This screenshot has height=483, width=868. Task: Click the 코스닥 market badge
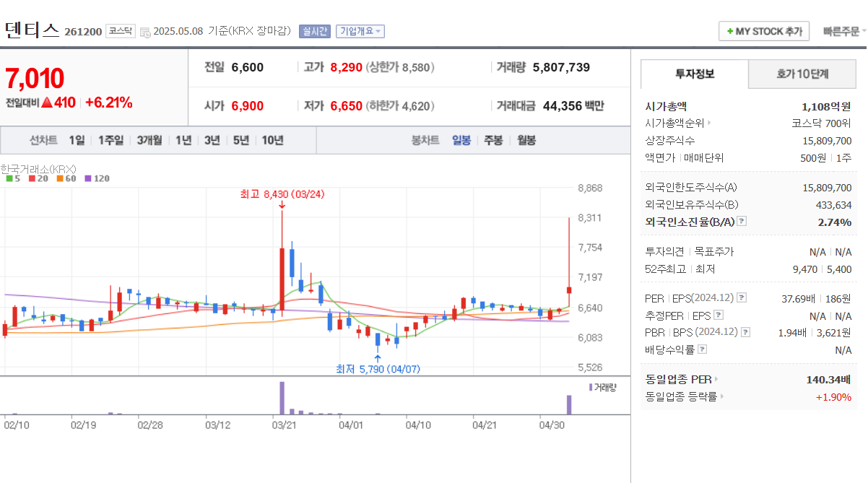pos(120,31)
